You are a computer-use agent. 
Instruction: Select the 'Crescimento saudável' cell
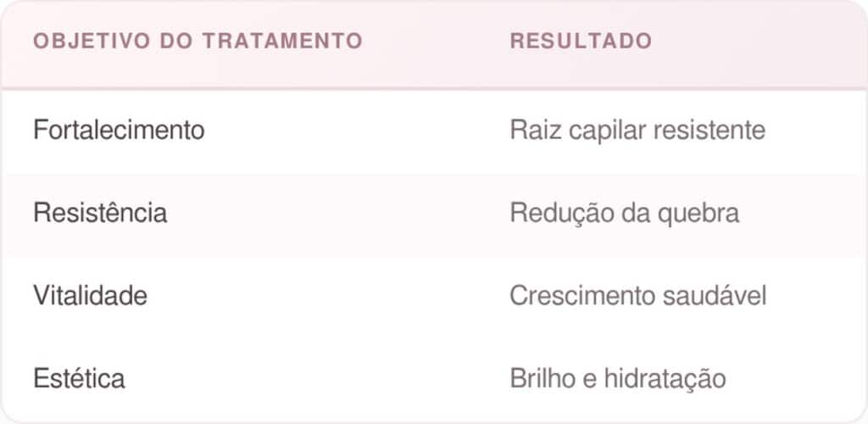pyautogui.click(x=638, y=296)
